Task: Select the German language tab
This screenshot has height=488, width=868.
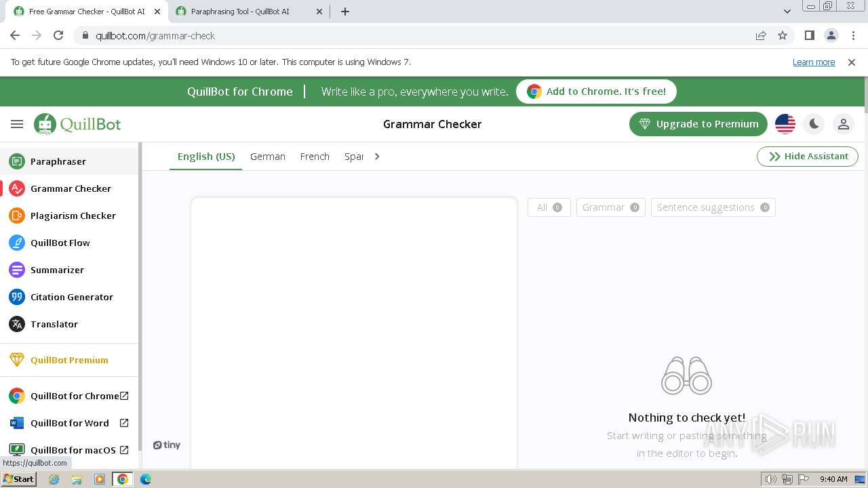Action: 268,157
